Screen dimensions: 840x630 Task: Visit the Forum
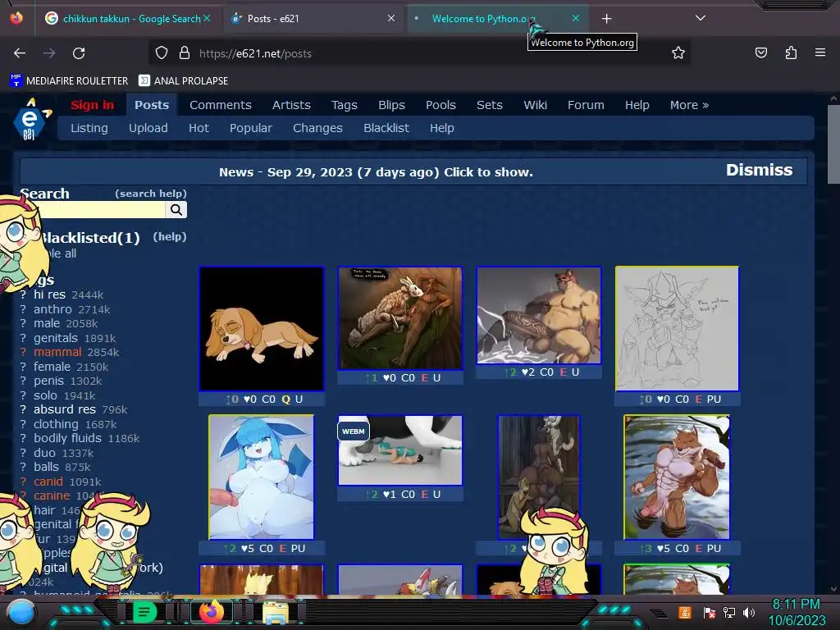586,105
